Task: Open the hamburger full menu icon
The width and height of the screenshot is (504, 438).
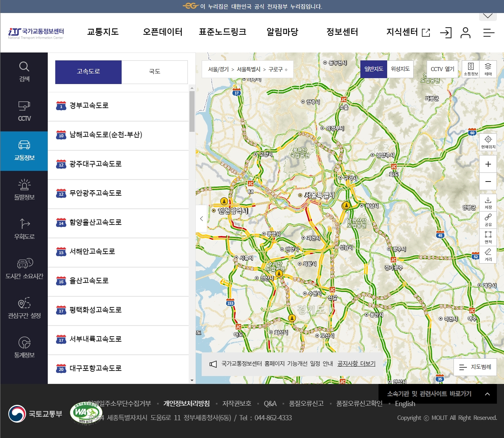Action: [489, 33]
